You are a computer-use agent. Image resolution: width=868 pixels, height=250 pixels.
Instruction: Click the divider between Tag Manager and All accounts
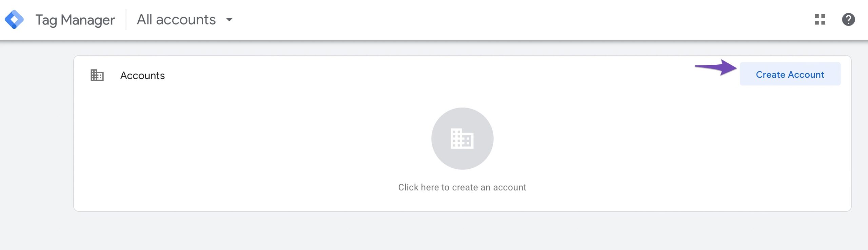point(126,20)
